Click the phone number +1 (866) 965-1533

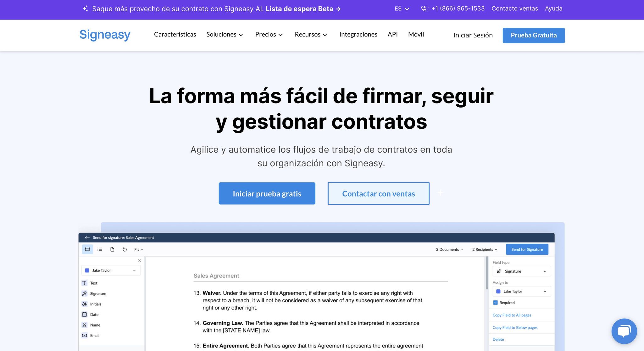458,8
